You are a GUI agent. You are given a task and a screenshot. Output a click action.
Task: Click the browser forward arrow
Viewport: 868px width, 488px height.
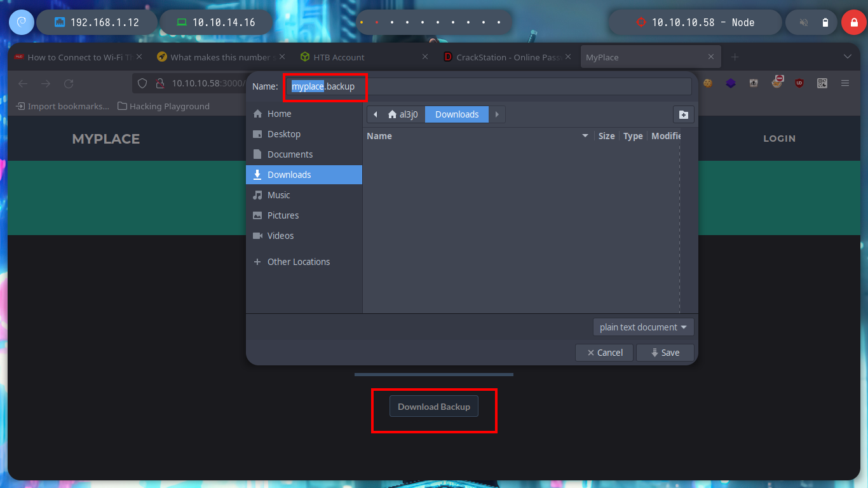(x=46, y=83)
